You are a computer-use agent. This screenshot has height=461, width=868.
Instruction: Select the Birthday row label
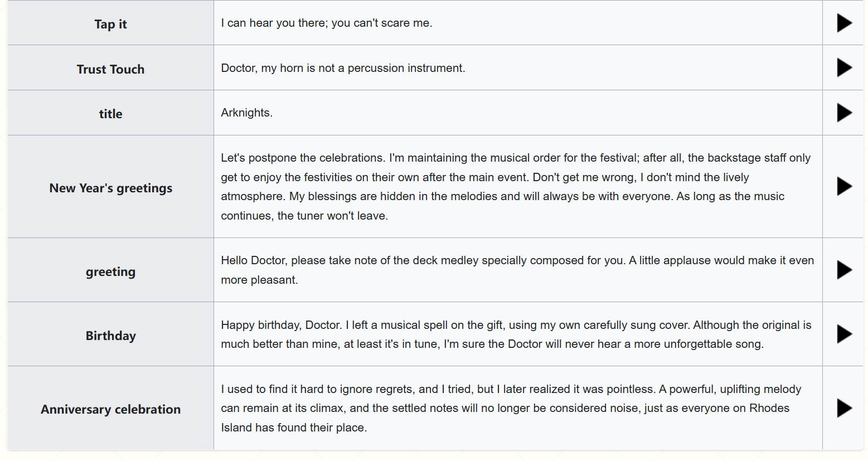[110, 336]
